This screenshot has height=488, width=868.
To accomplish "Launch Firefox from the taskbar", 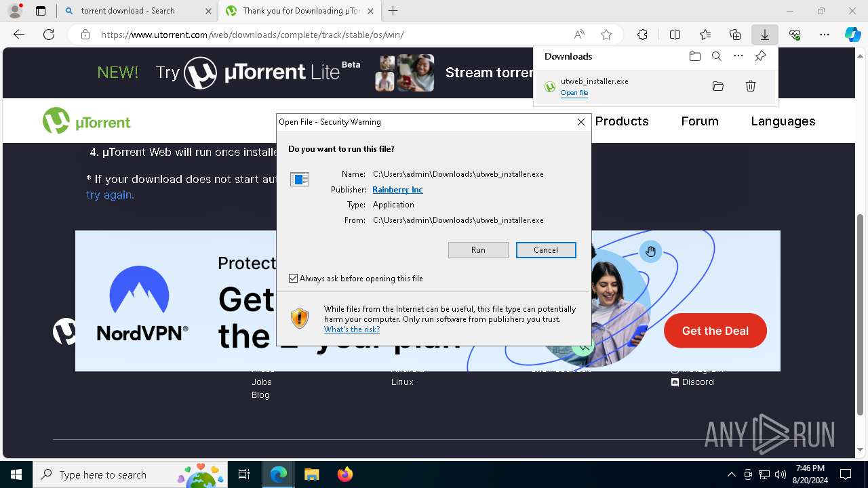I will (x=344, y=474).
